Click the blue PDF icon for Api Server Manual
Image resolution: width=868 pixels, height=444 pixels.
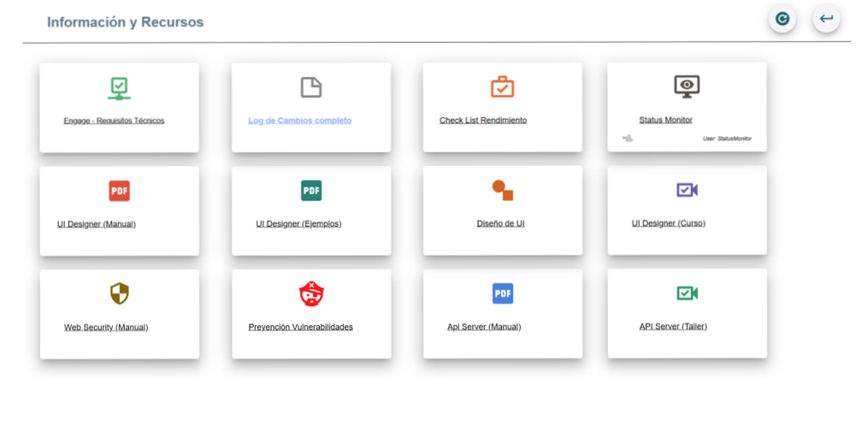tap(503, 293)
